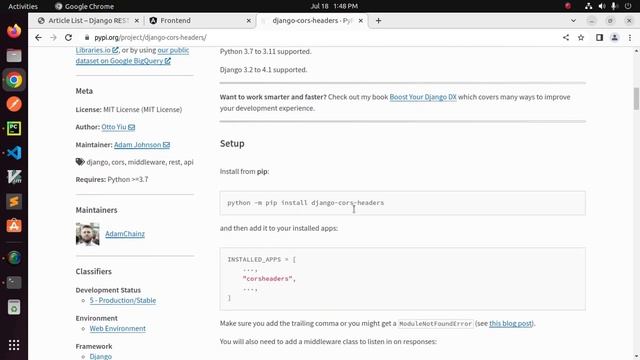Close the Frontend tab
640x360 pixels.
click(x=249, y=20)
